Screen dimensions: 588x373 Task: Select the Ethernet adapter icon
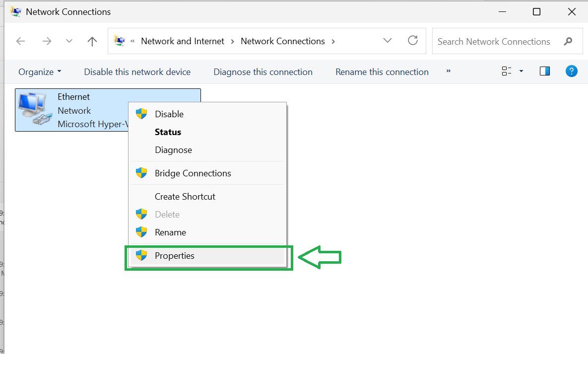pyautogui.click(x=35, y=109)
